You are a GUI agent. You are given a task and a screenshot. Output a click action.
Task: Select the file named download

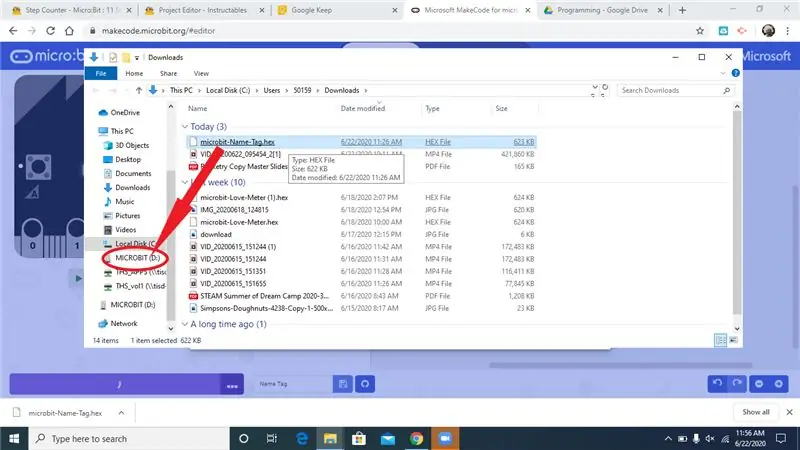click(216, 234)
